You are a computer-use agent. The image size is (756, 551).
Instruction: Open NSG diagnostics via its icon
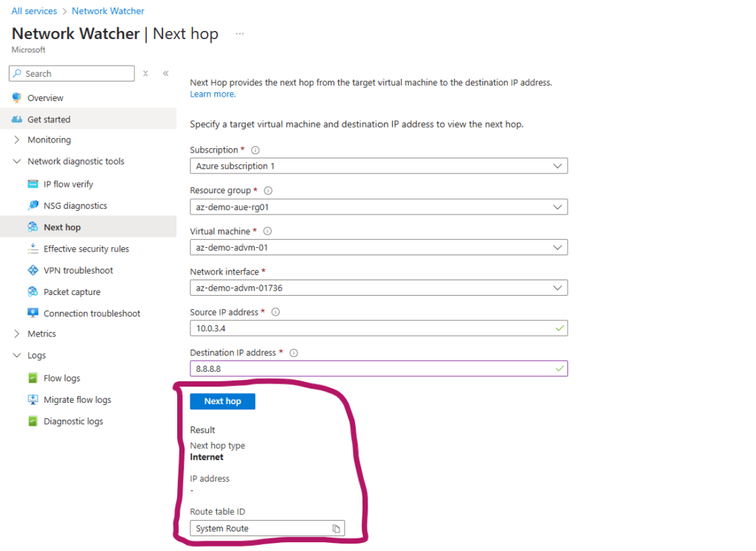32,206
